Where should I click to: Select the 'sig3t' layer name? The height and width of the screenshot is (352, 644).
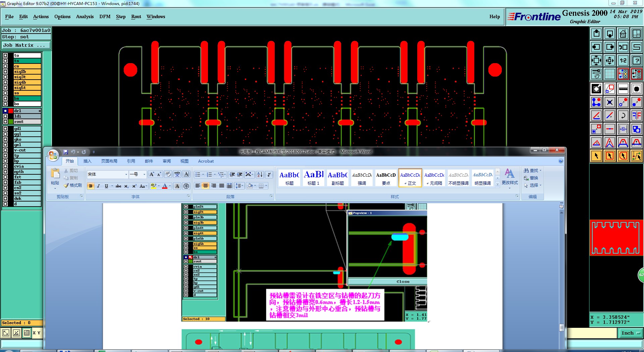28,77
